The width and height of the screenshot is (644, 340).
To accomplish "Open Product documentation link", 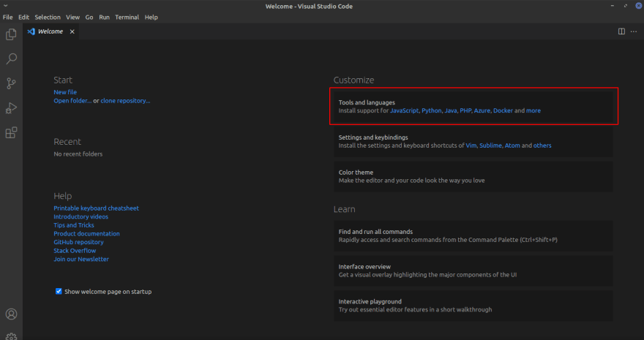I will click(x=86, y=234).
